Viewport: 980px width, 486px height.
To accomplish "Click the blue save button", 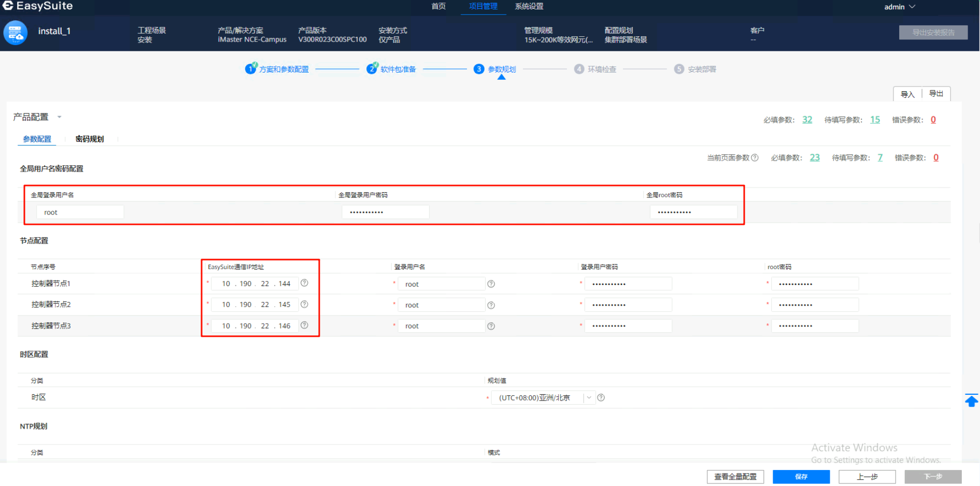I will [801, 477].
